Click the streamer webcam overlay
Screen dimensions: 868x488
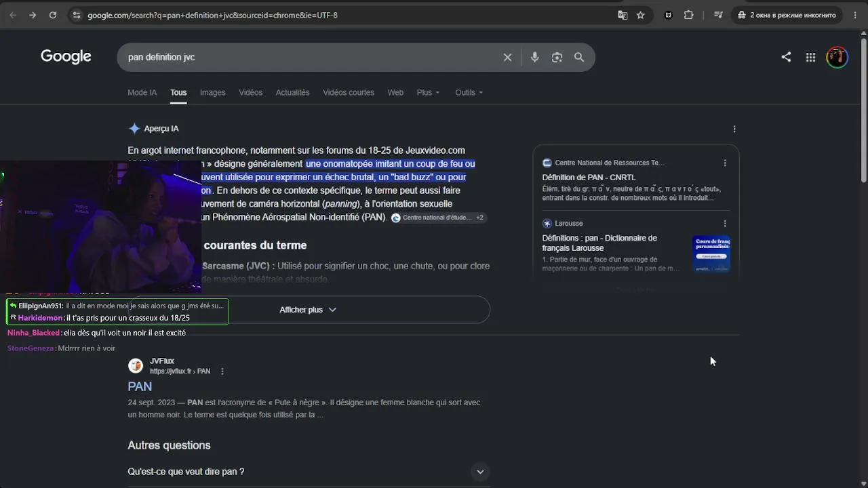100,227
